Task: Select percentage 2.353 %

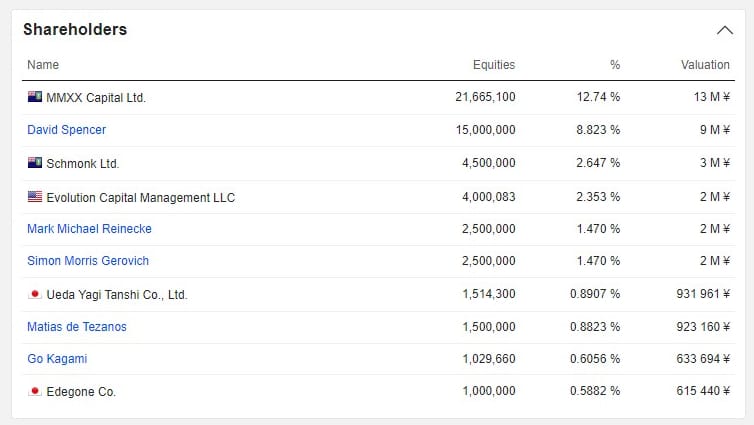Action: pos(598,197)
